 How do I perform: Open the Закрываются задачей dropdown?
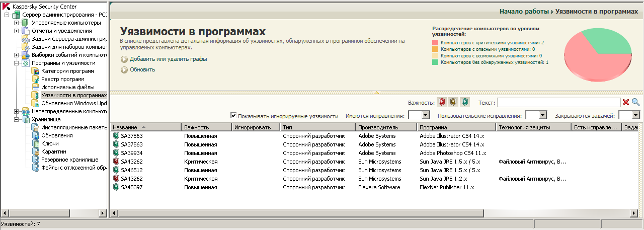click(x=636, y=115)
